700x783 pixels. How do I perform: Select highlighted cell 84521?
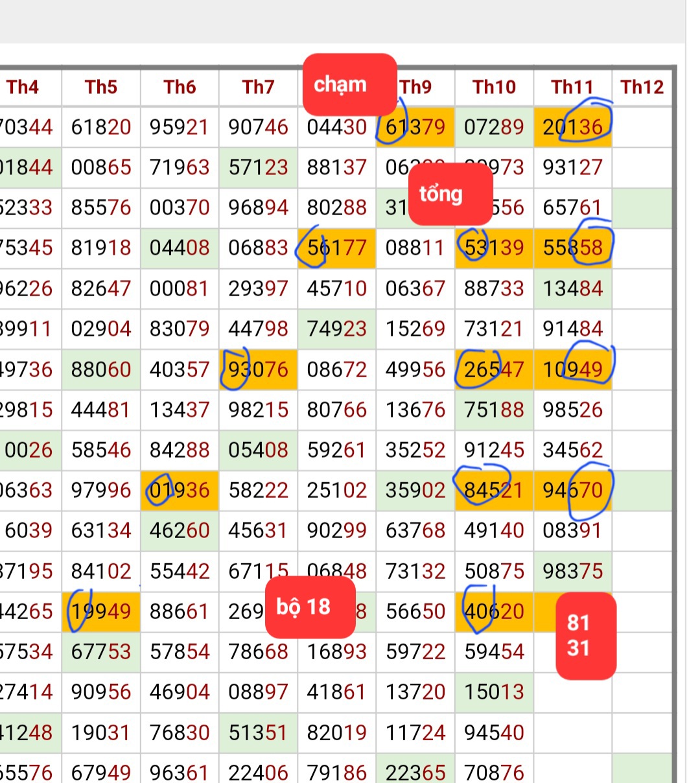tap(494, 490)
